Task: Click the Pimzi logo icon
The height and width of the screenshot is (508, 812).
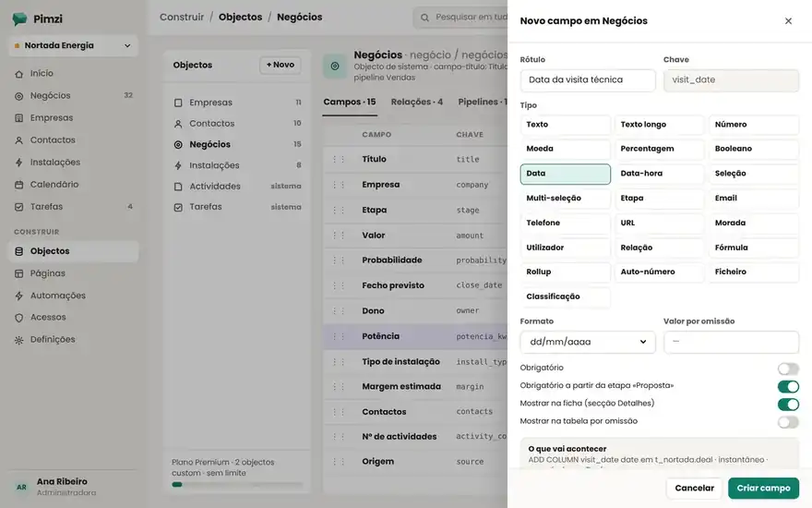Action: (19, 19)
